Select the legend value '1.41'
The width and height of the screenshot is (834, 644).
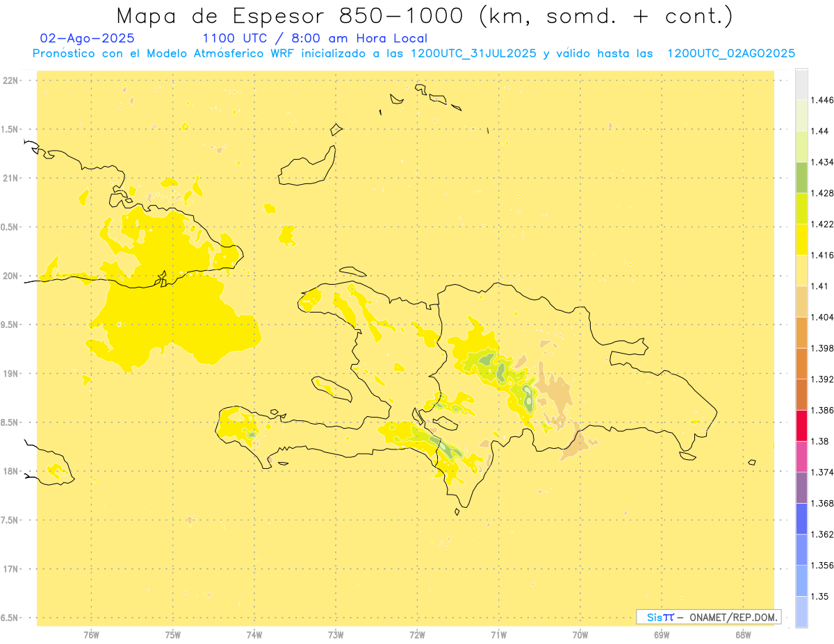tap(819, 286)
